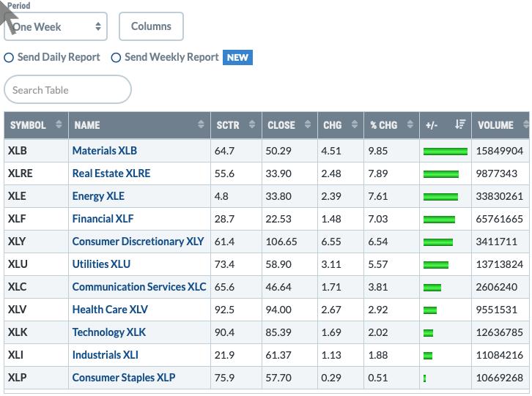Focus the Search Table input field
Viewport: 532px width, 396px height.
click(67, 89)
